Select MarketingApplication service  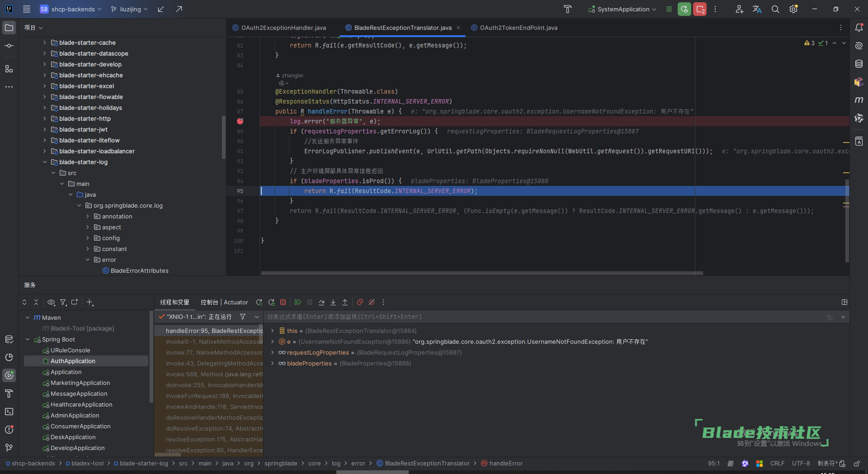[80, 383]
